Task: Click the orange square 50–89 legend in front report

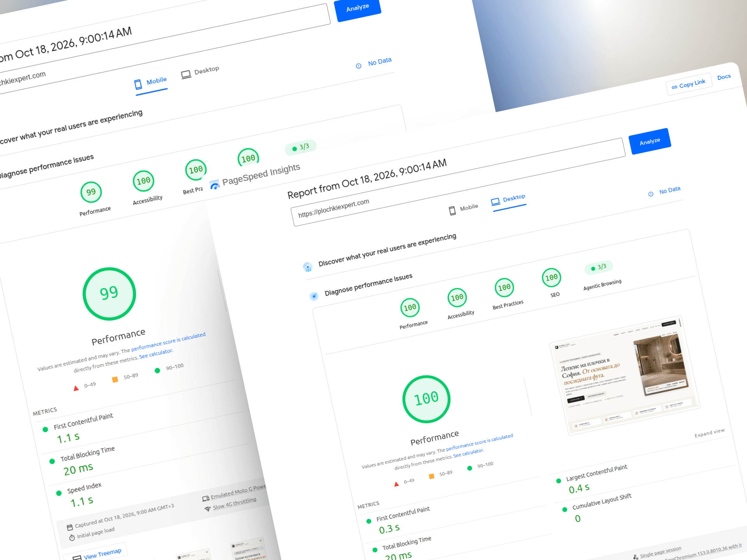Action: [431, 476]
